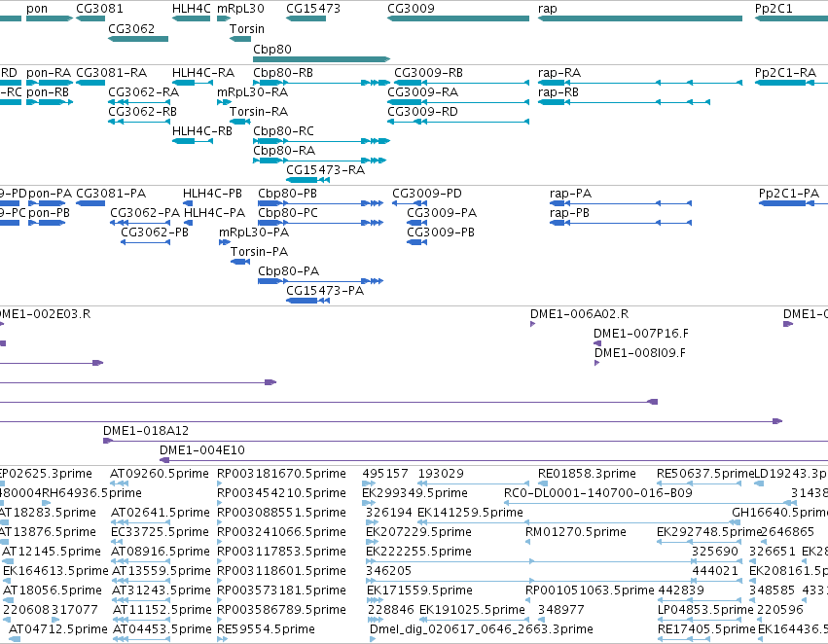This screenshot has width=828, height=644.
Task: Click the mRpL30-PA protein label
Action: (x=254, y=232)
